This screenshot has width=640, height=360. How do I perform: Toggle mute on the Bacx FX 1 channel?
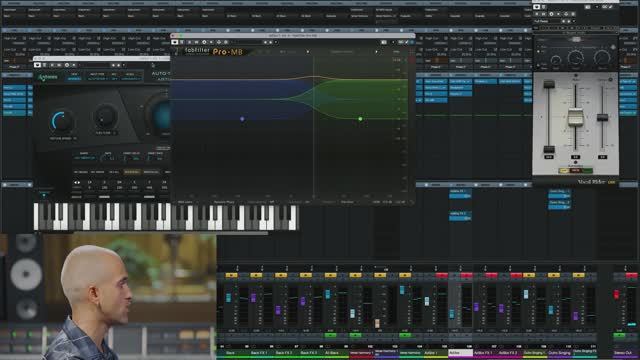(x=256, y=276)
